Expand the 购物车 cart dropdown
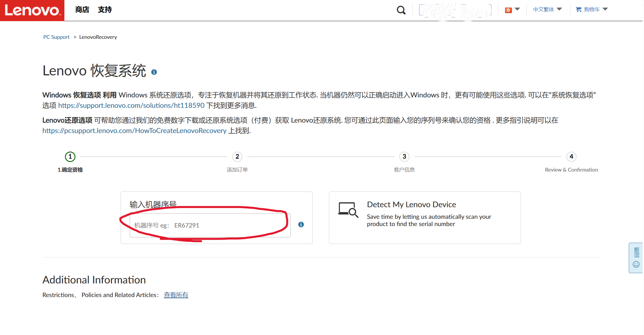Image resolution: width=644 pixels, height=335 pixels. point(605,9)
